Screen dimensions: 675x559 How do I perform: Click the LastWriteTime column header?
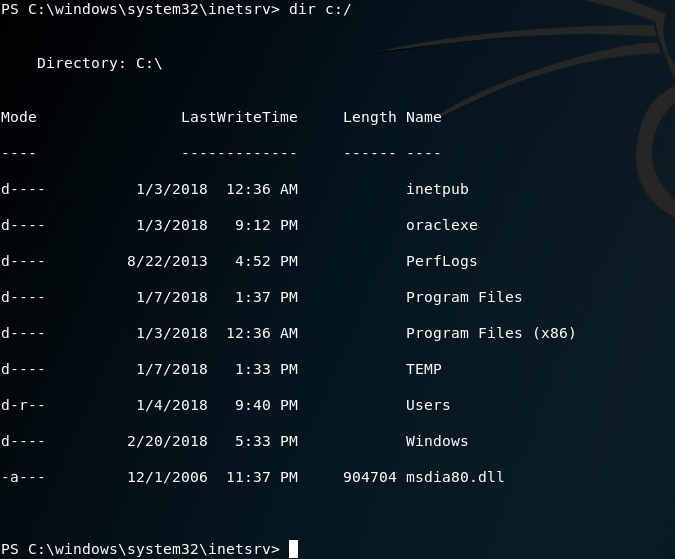point(239,117)
